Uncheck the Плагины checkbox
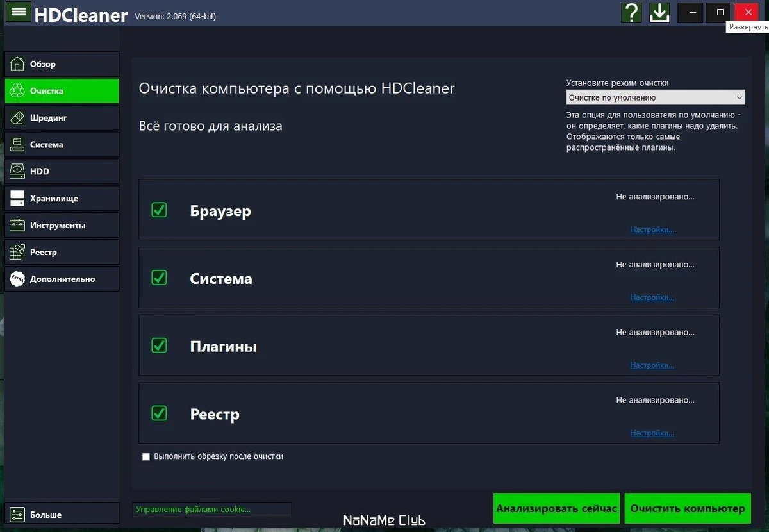 pyautogui.click(x=159, y=345)
